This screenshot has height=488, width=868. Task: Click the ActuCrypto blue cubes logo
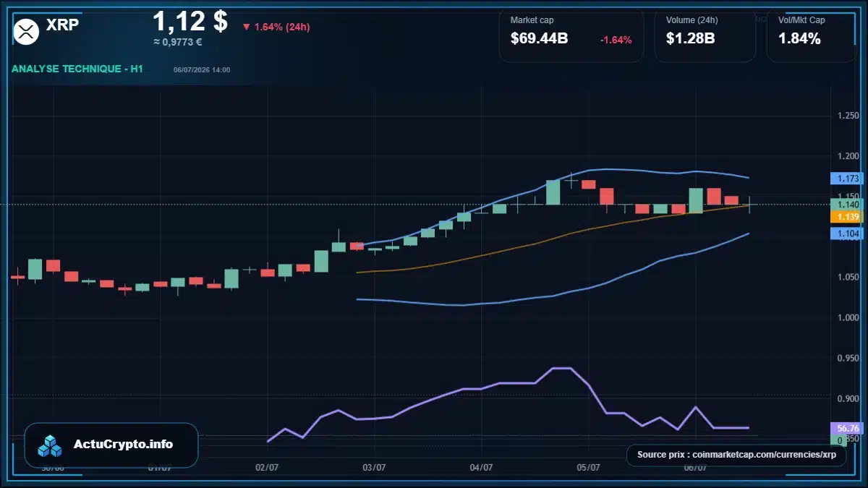coord(51,445)
